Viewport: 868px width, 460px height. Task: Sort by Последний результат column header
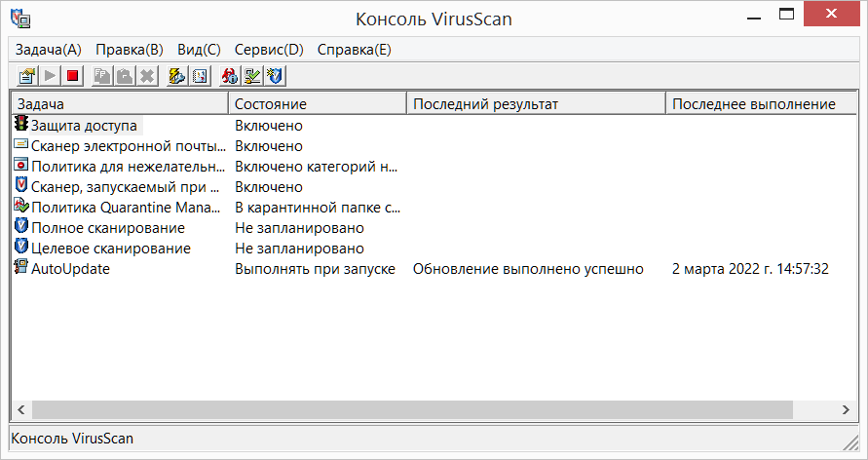(x=537, y=104)
